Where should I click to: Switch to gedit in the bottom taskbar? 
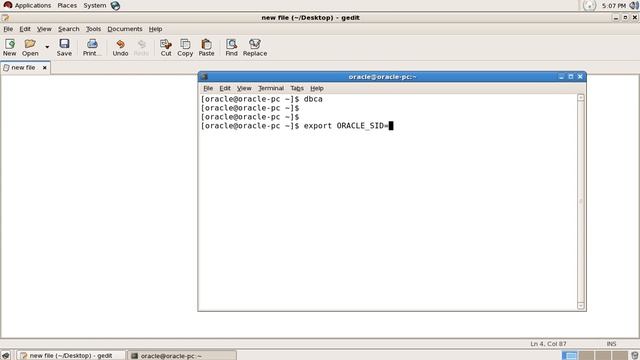click(72, 356)
